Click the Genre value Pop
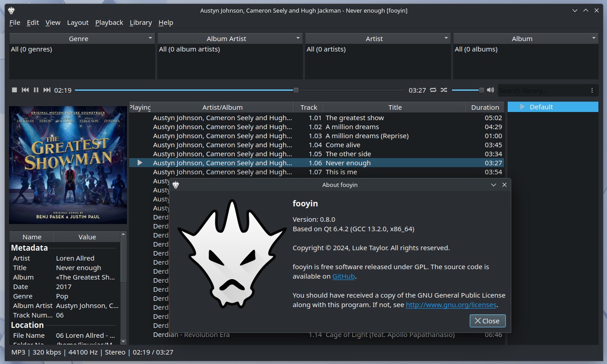Image resolution: width=607 pixels, height=364 pixels. (62, 296)
